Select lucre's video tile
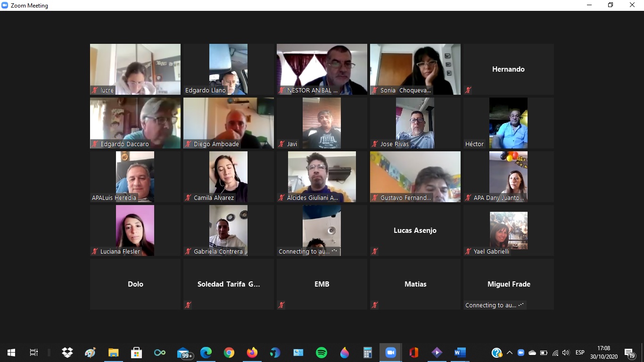Viewport: 644px width, 362px height. coord(135,69)
